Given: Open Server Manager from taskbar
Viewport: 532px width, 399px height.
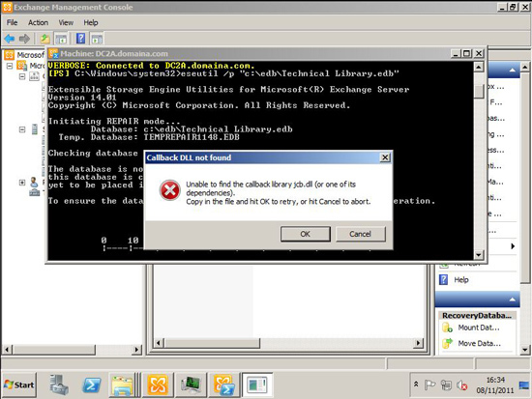Looking at the screenshot, I should [x=59, y=385].
